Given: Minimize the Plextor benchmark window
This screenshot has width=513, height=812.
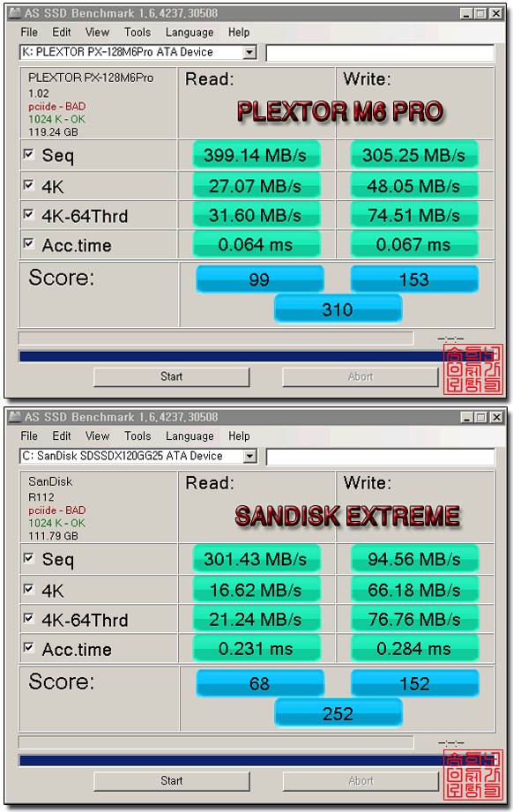Looking at the screenshot, I should click(x=466, y=13).
